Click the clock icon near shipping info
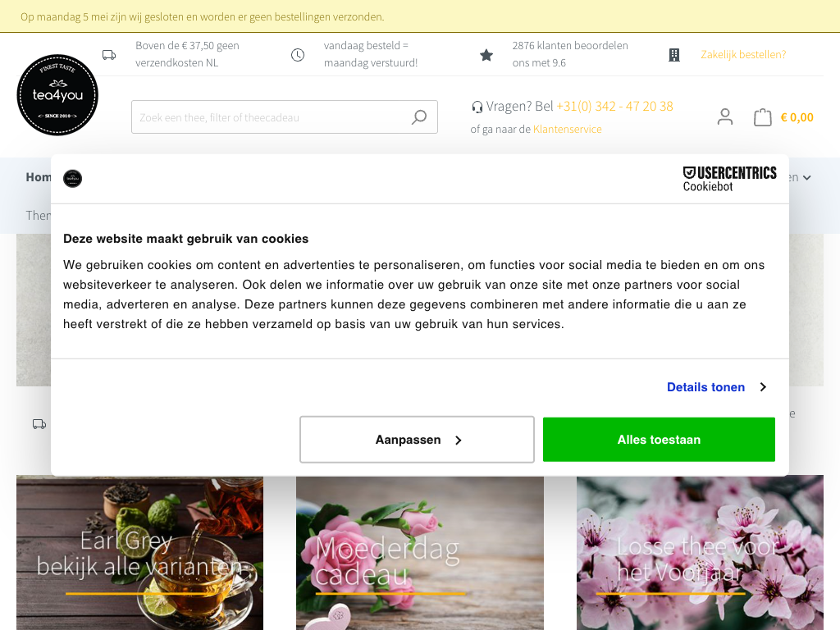This screenshot has height=630, width=840. (298, 55)
